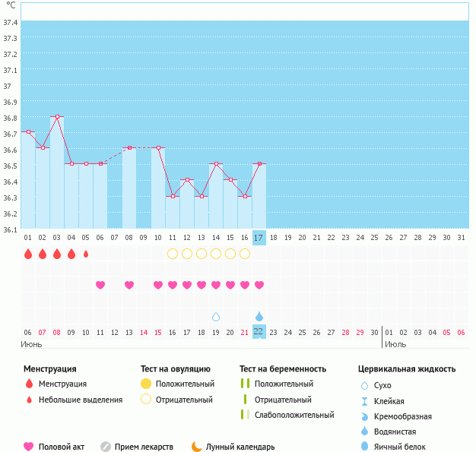Select the temperature point on day 17

point(259,164)
